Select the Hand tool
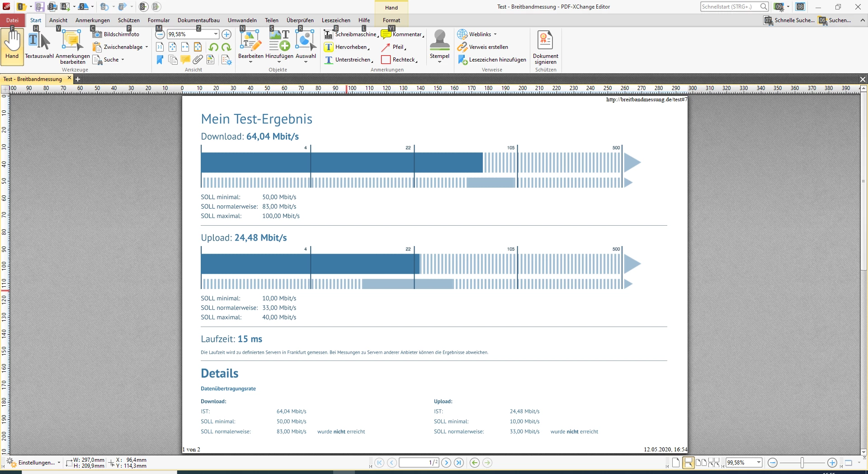This screenshot has width=868, height=474. click(x=12, y=45)
